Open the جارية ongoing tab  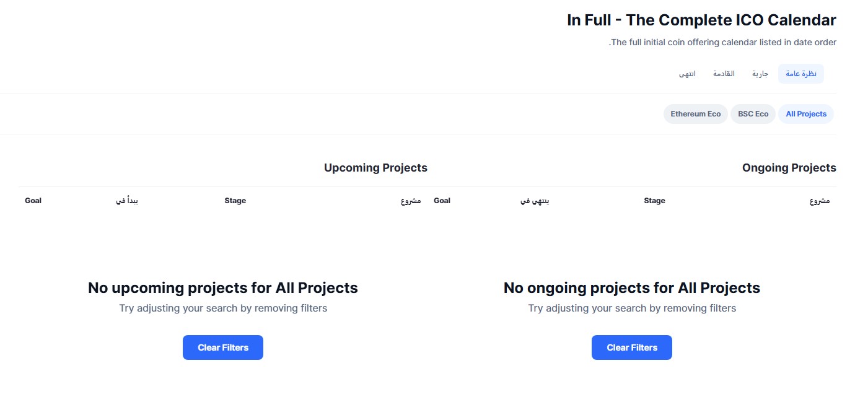coord(760,74)
